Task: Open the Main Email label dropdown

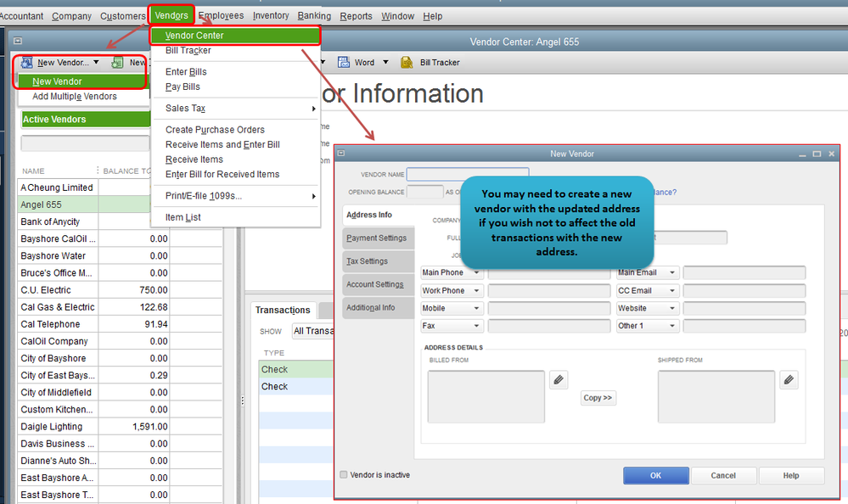Action: 672,272
